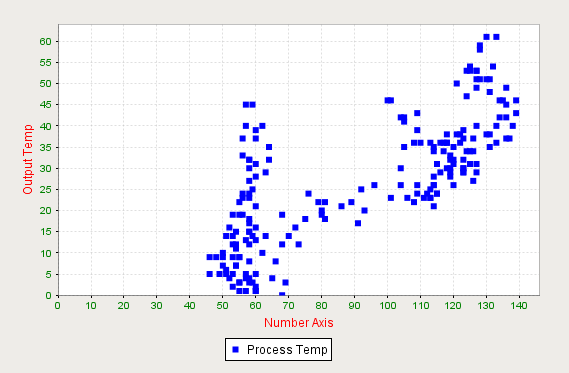Click the 50 tick label on X axis
569x373 pixels.
[222, 306]
